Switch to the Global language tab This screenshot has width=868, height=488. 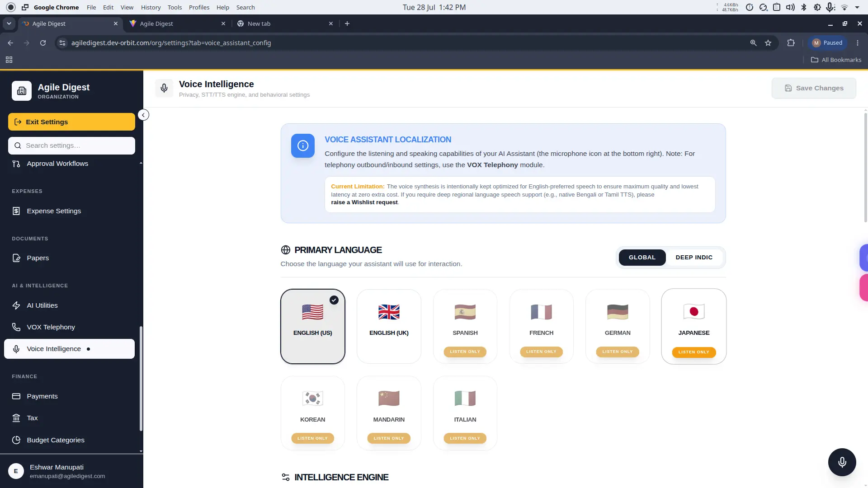click(x=642, y=258)
